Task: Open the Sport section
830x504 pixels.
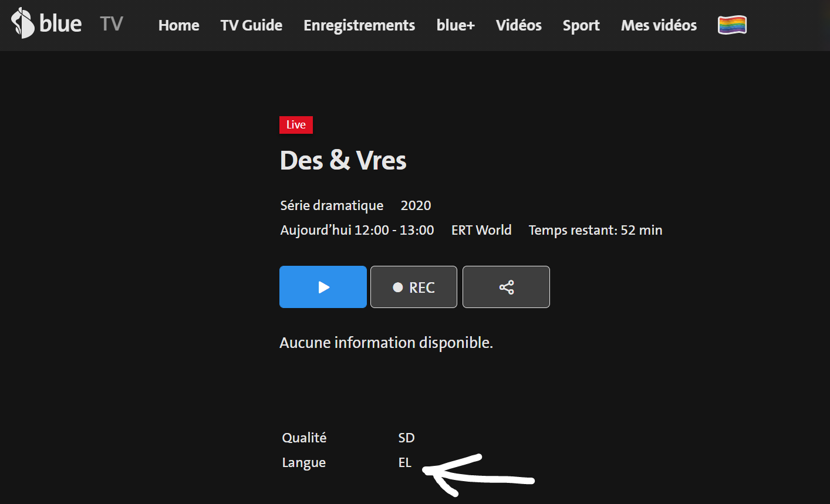Action: click(x=581, y=25)
